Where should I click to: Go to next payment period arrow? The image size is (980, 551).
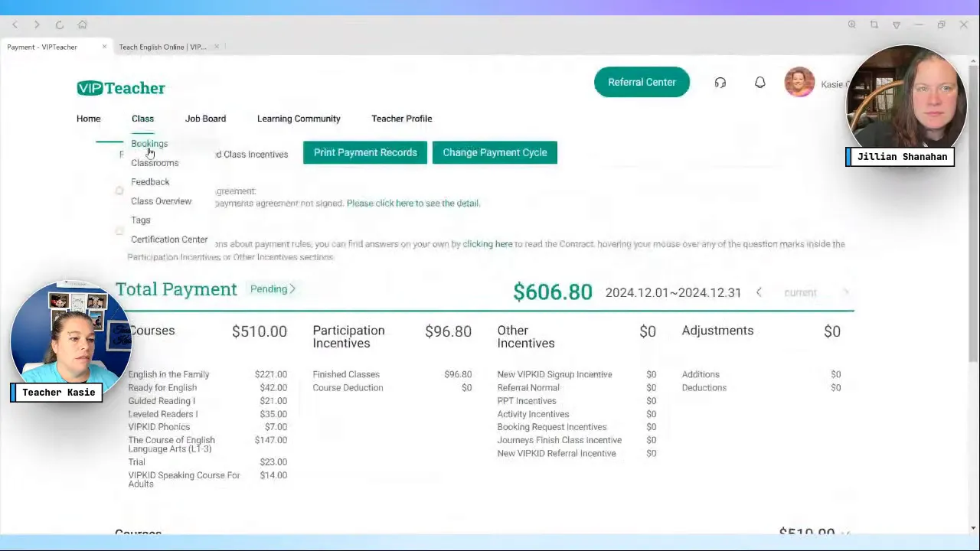click(x=845, y=292)
